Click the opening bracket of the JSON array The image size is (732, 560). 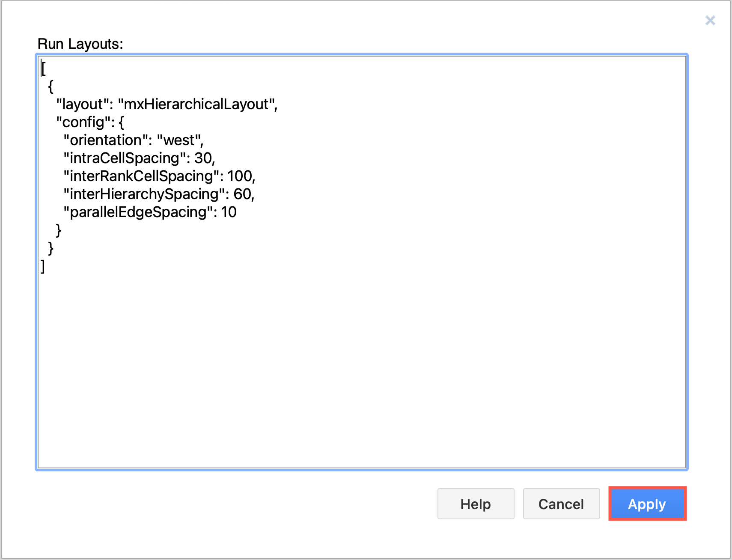[x=43, y=68]
